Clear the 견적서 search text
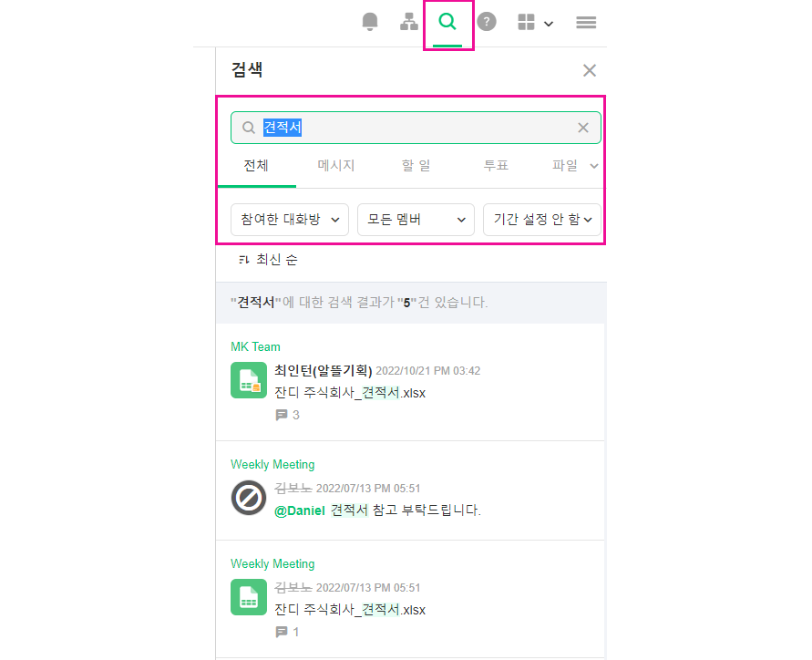This screenshot has height=660, width=812. 583,128
